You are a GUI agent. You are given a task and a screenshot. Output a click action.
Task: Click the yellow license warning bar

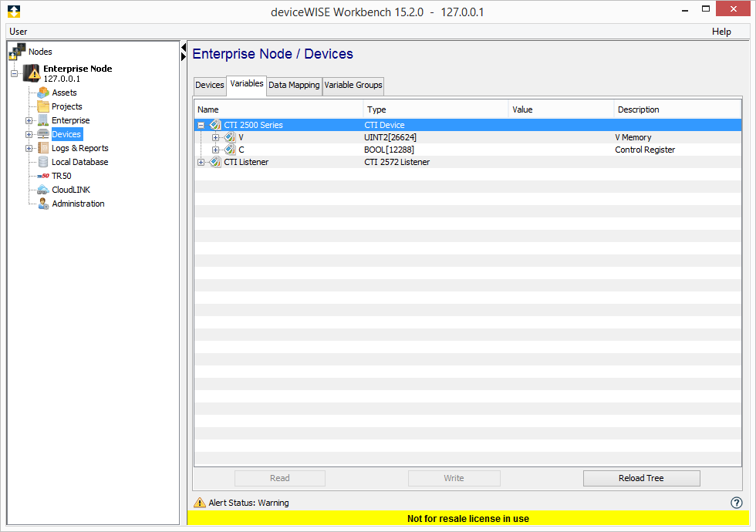[x=468, y=519]
